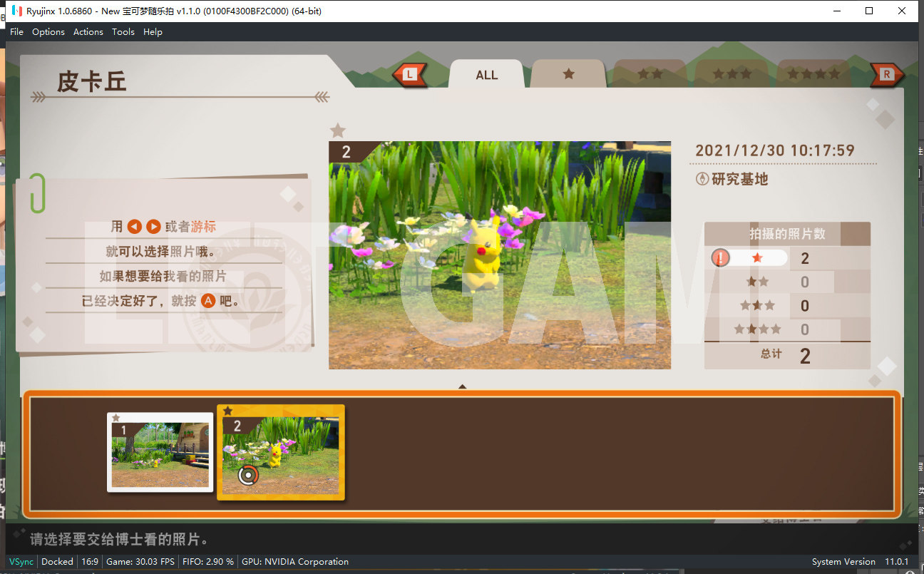Click the Docked mode status button
Image resolution: width=924 pixels, height=574 pixels.
pyautogui.click(x=57, y=562)
